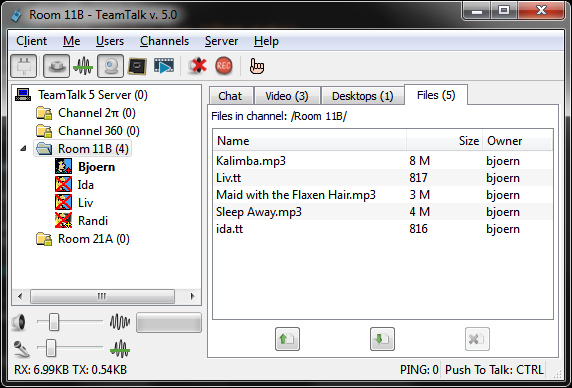Click the download file button

(382, 339)
